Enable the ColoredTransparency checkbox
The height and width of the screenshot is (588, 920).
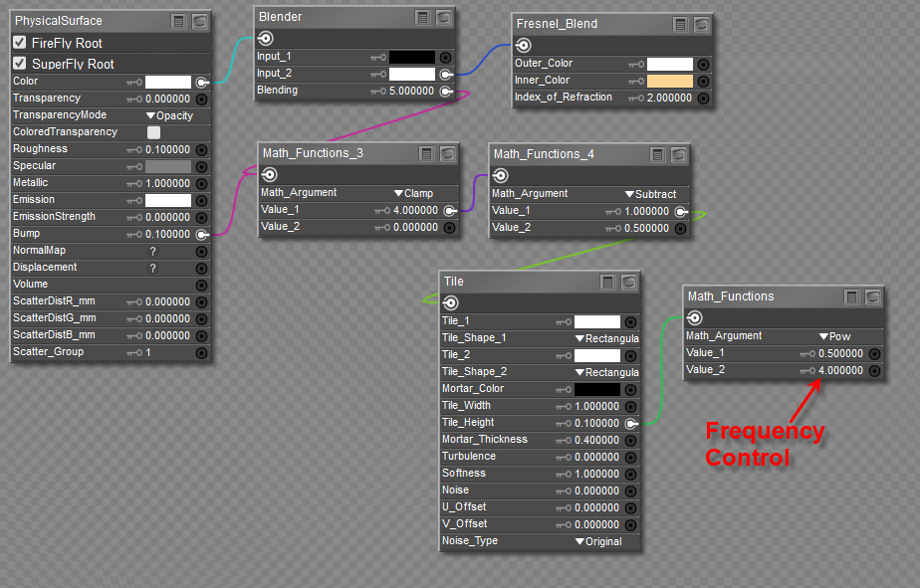[153, 132]
